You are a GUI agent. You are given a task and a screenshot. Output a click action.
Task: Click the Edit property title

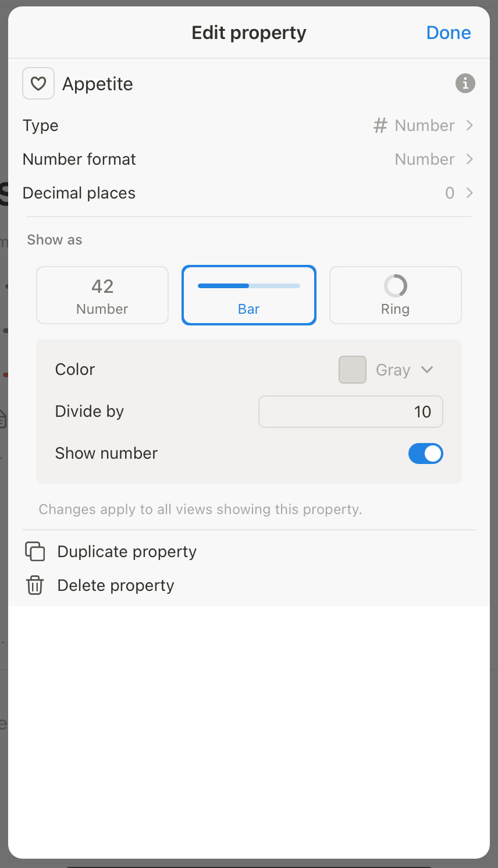click(x=248, y=32)
